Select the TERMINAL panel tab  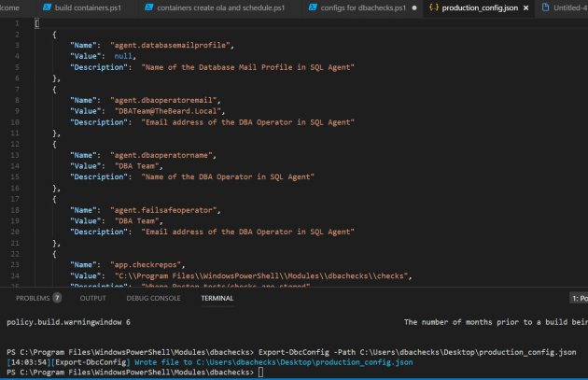coord(217,298)
